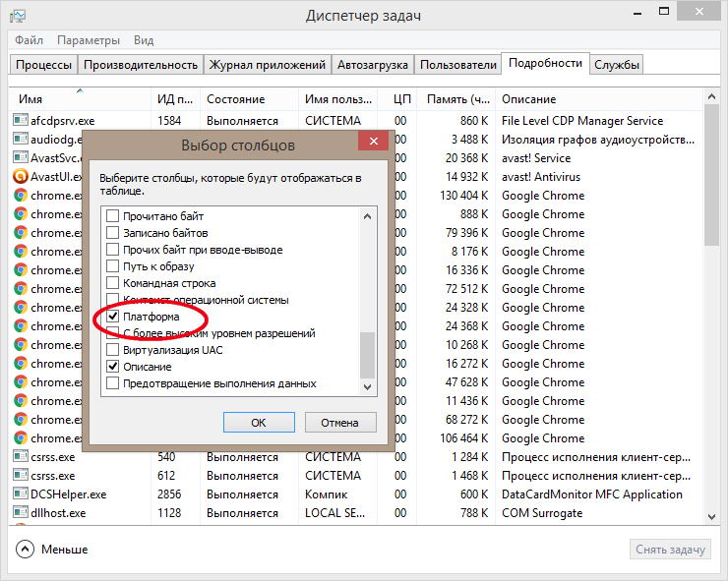Click the DCSHelper.exe process icon
Screen dimensions: 728x581
pos(21,494)
